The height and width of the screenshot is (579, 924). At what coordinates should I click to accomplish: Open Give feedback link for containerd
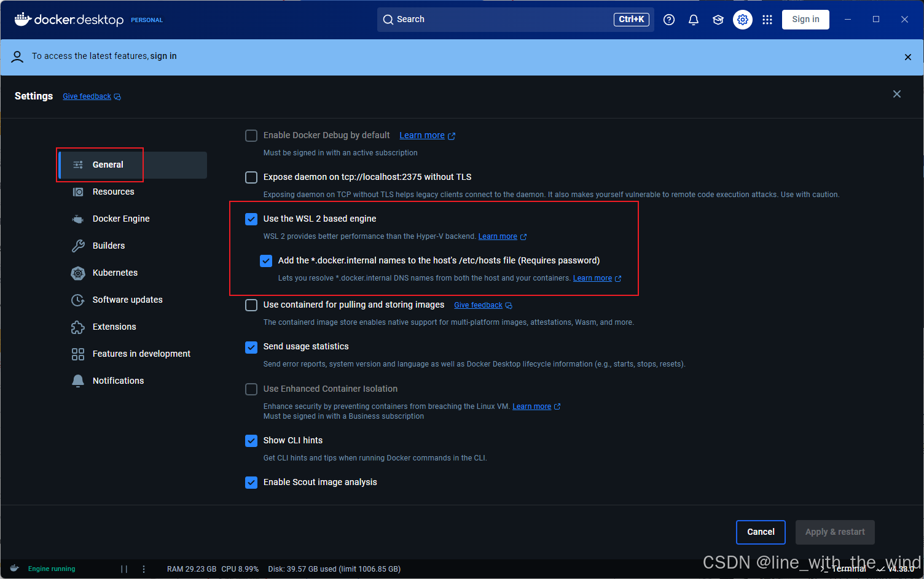click(x=478, y=305)
